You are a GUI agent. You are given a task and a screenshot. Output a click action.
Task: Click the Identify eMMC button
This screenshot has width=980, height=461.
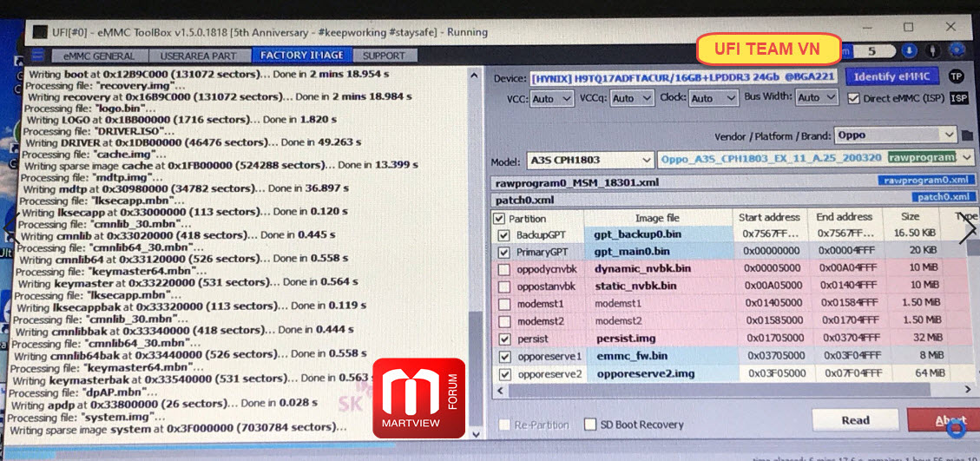point(891,77)
